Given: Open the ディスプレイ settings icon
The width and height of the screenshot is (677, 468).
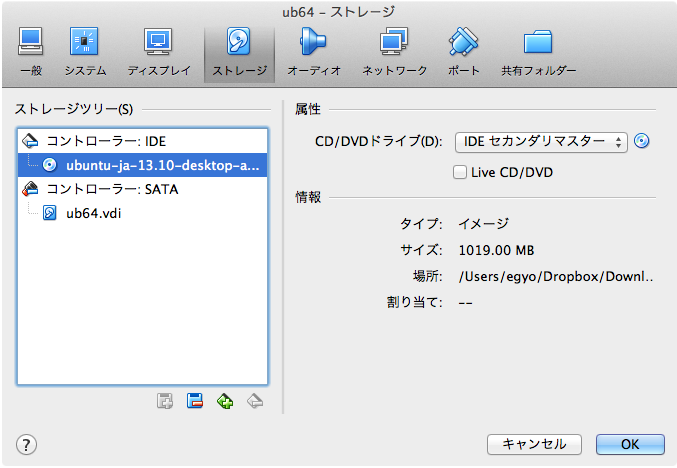Looking at the screenshot, I should pos(158,42).
